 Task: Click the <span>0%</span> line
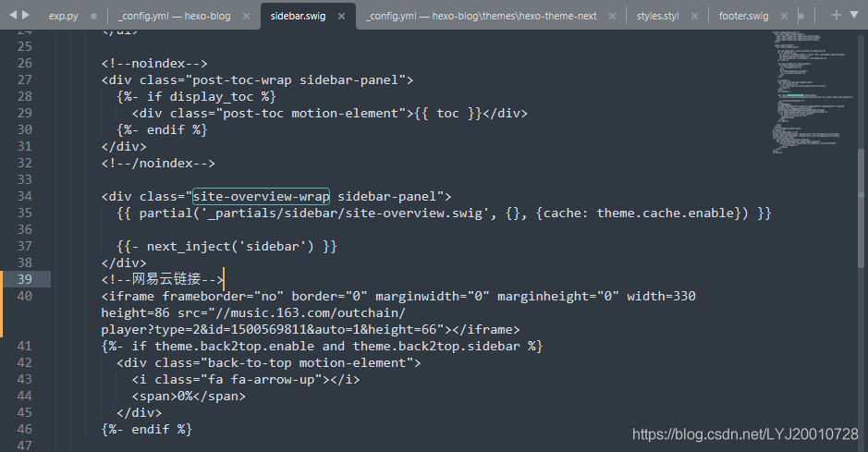189,396
